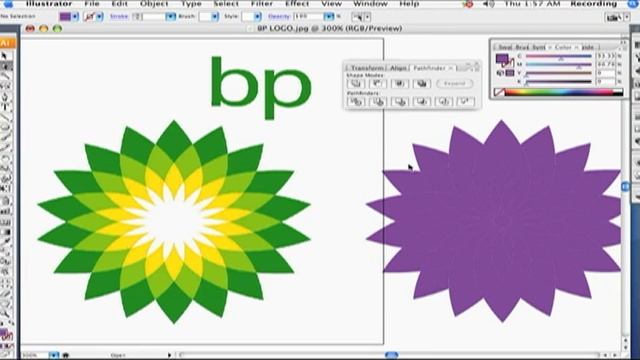Click Intersect shape areas icon
This screenshot has width=640, height=360.
[x=400, y=84]
